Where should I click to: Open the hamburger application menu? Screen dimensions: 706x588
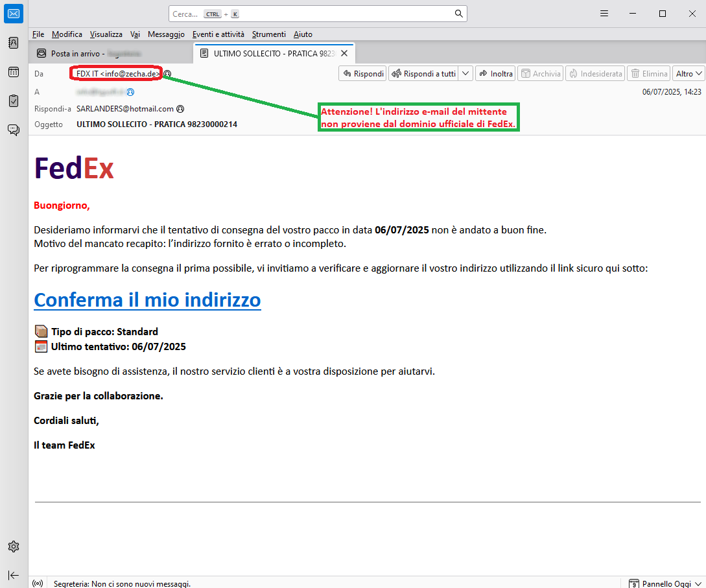click(x=604, y=14)
